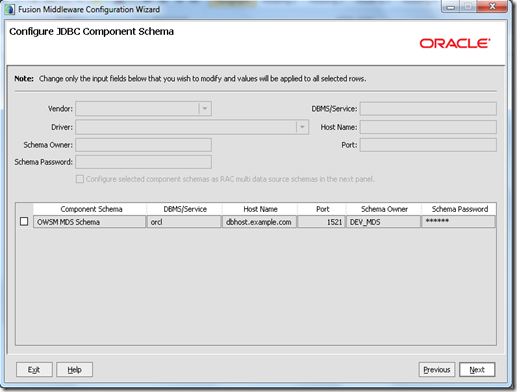Click the Exit button
This screenshot has width=517, height=392.
click(x=34, y=369)
